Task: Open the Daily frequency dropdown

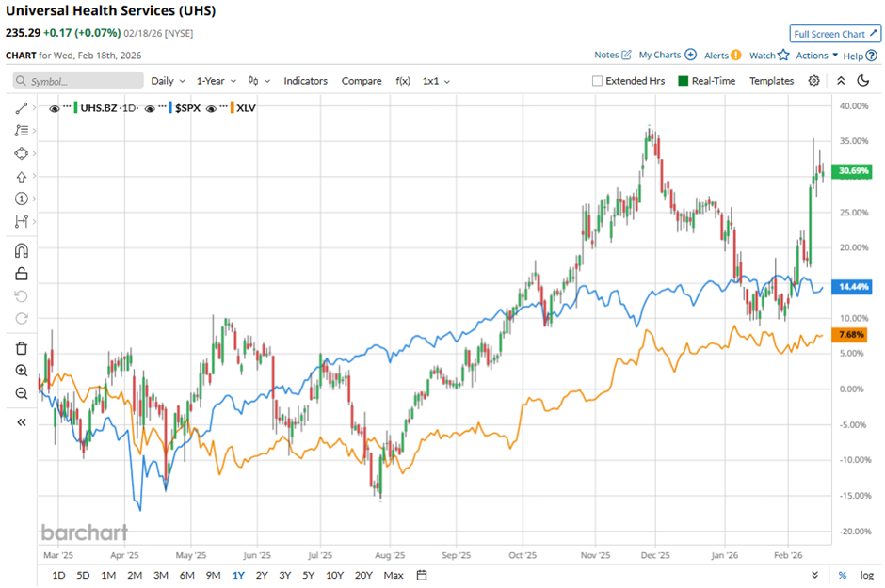Action: [x=168, y=81]
